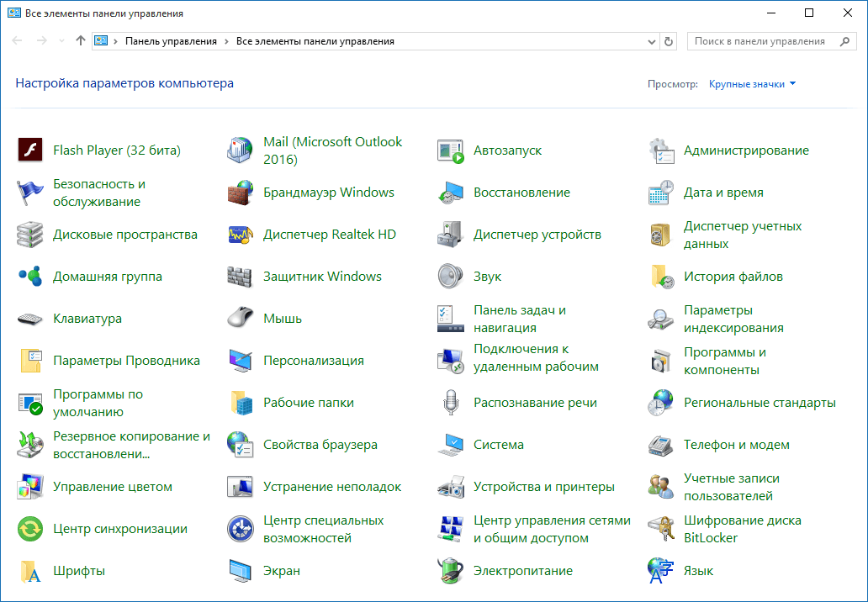Click the Звук speaker icon
The image size is (868, 602).
point(451,277)
